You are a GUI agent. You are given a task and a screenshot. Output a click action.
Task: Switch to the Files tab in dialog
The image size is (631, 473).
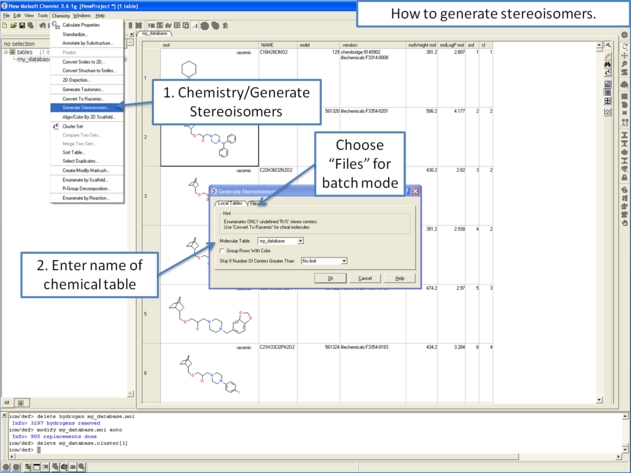[256, 203]
